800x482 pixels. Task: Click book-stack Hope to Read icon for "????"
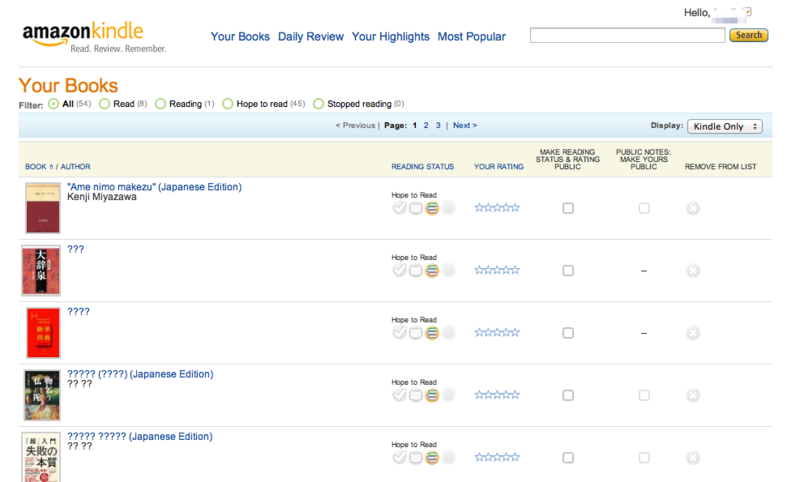432,333
